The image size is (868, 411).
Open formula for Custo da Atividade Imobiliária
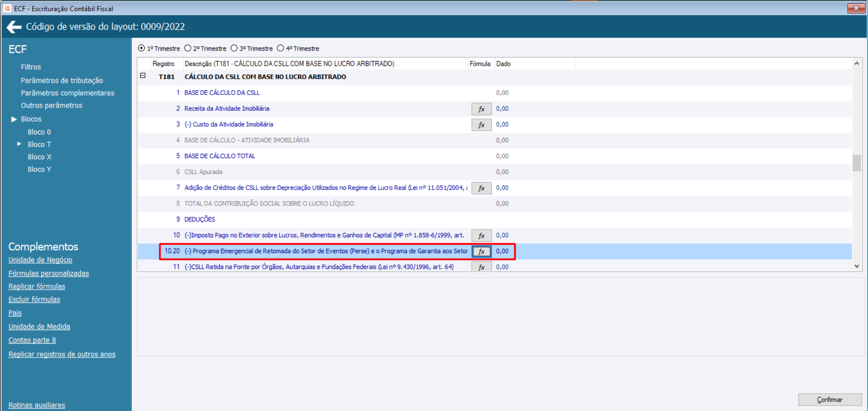coord(481,125)
